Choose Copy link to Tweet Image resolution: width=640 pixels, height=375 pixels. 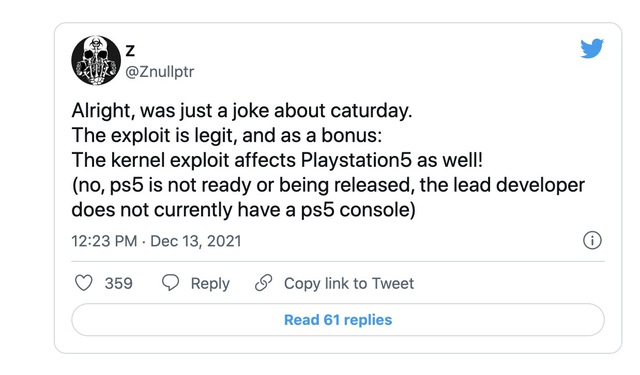349,283
